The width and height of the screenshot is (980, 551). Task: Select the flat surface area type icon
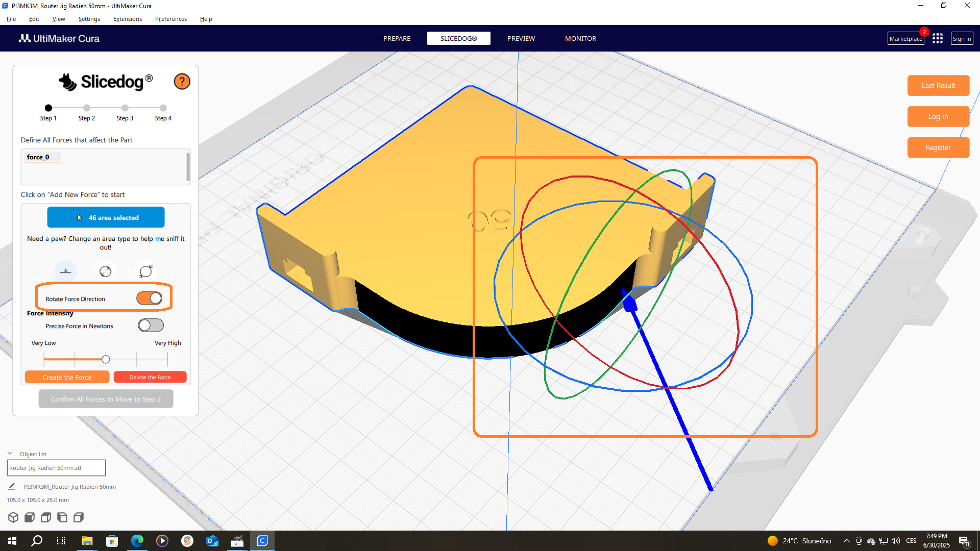[66, 271]
